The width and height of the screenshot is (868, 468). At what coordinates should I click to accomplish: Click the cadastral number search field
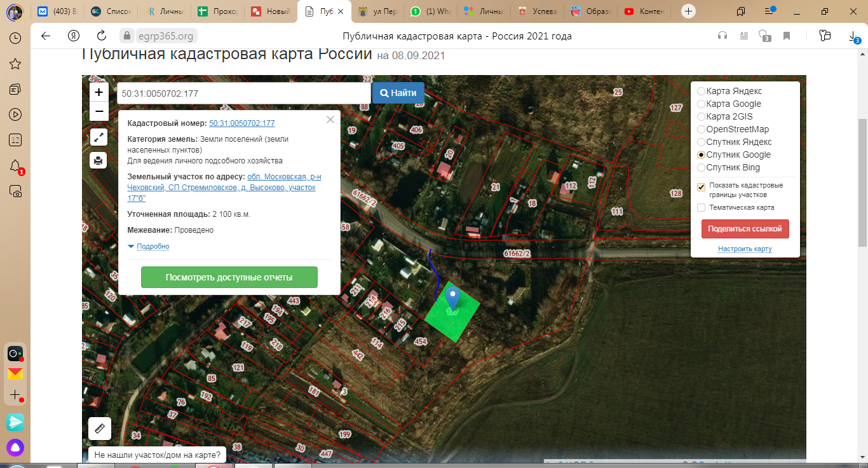tap(243, 93)
